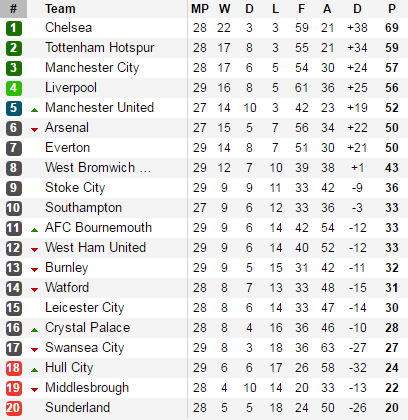Click the green up arrow beside Crystal Palace
The image size is (408, 420).
click(x=34, y=330)
